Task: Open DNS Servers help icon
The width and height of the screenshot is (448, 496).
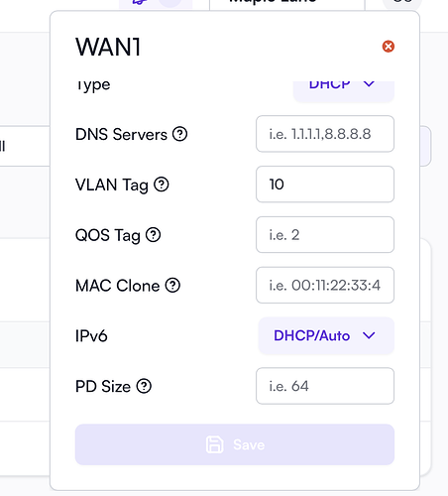Action: (x=180, y=134)
